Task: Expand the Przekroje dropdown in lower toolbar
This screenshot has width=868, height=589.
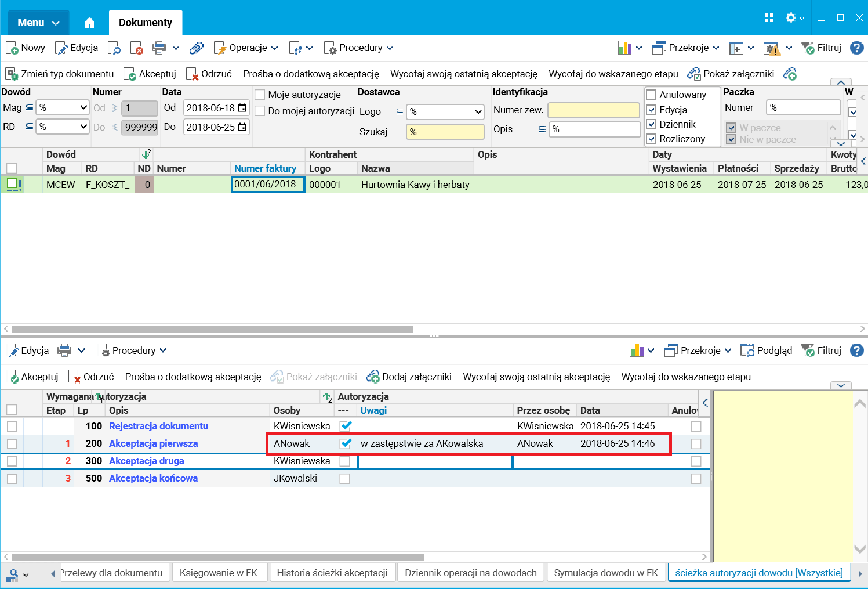Action: coord(698,351)
